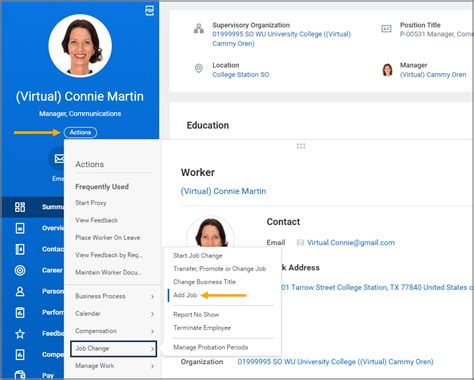
Task: Open the Personal person icon
Action: [20, 292]
